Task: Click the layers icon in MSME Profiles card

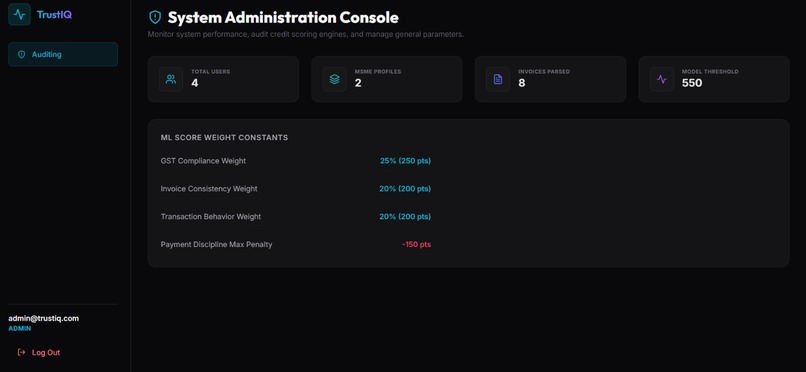Action: pos(335,79)
